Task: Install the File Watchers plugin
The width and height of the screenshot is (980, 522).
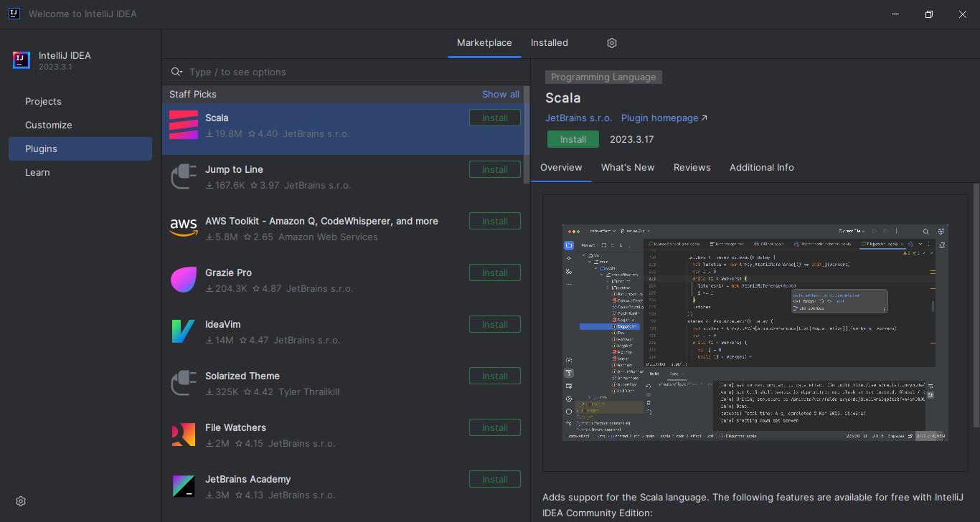Action: (495, 427)
